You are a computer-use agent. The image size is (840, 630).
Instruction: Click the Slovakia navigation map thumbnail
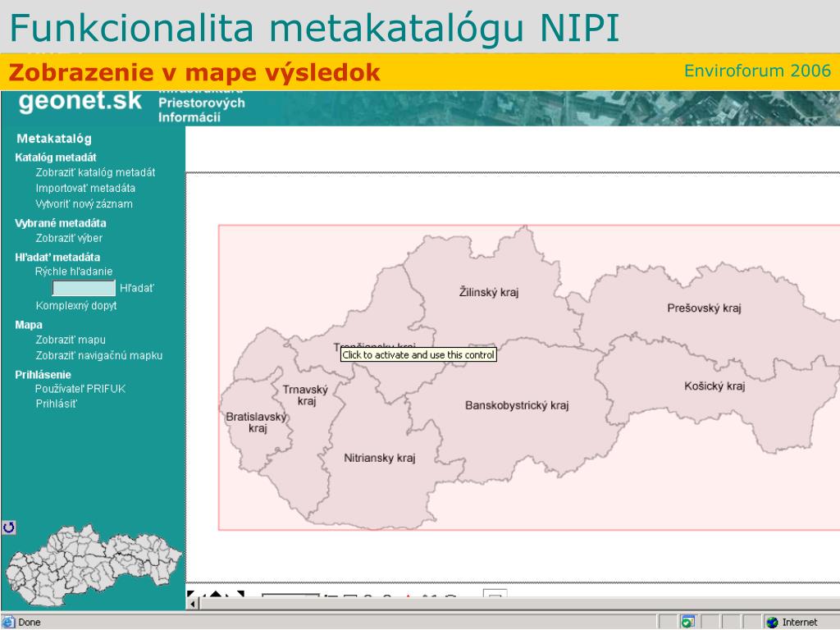[x=94, y=566]
